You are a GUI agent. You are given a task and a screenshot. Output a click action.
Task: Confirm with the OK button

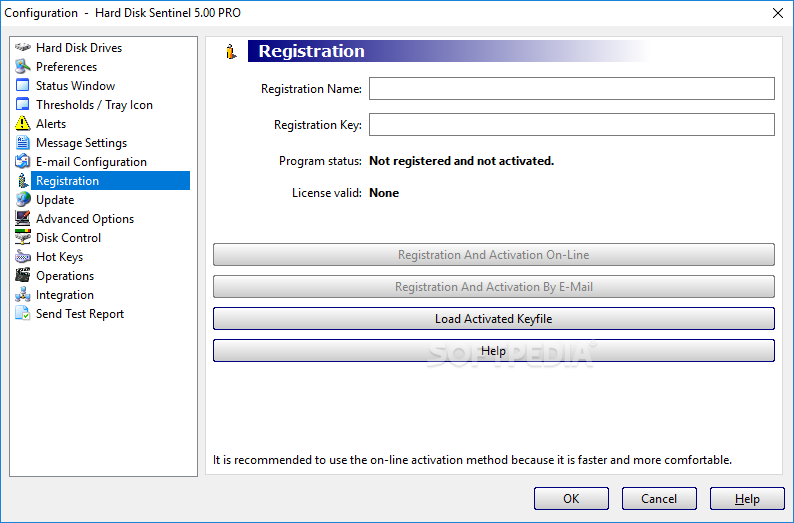click(571, 499)
